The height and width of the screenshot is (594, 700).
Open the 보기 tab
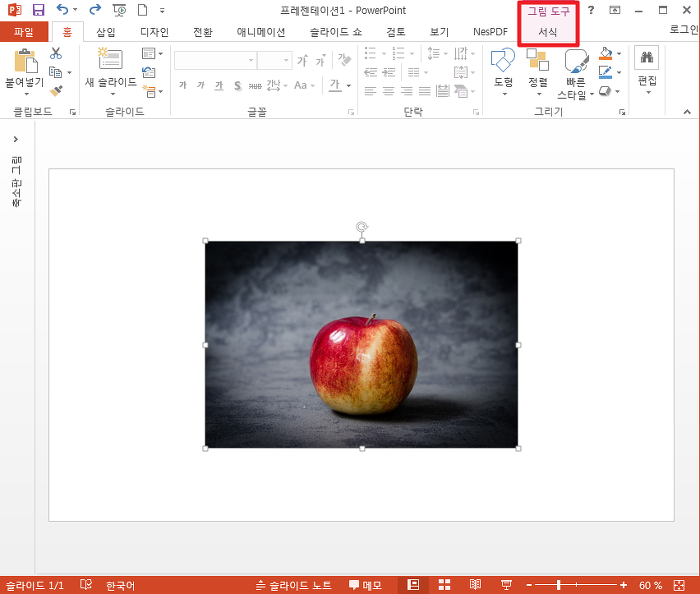pos(439,32)
